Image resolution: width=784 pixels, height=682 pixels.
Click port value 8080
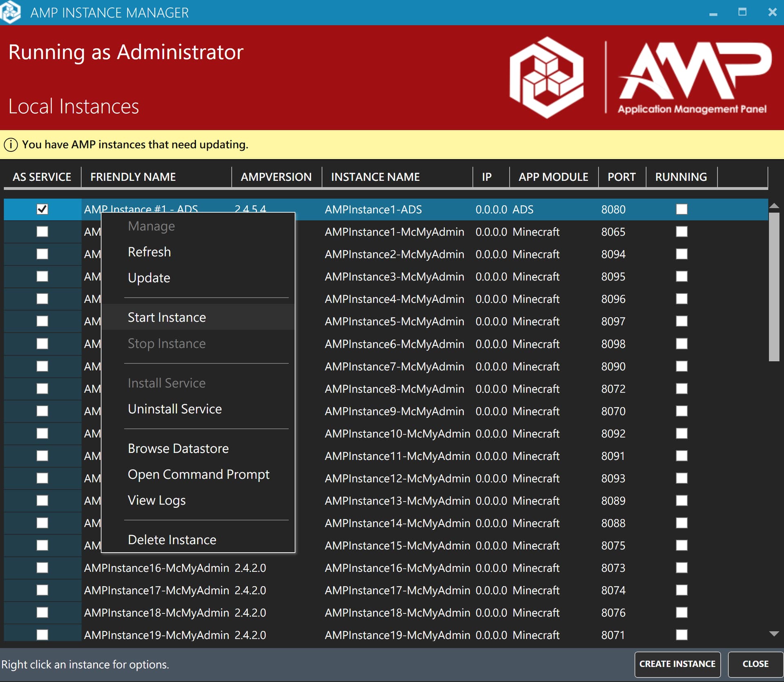pyautogui.click(x=613, y=209)
